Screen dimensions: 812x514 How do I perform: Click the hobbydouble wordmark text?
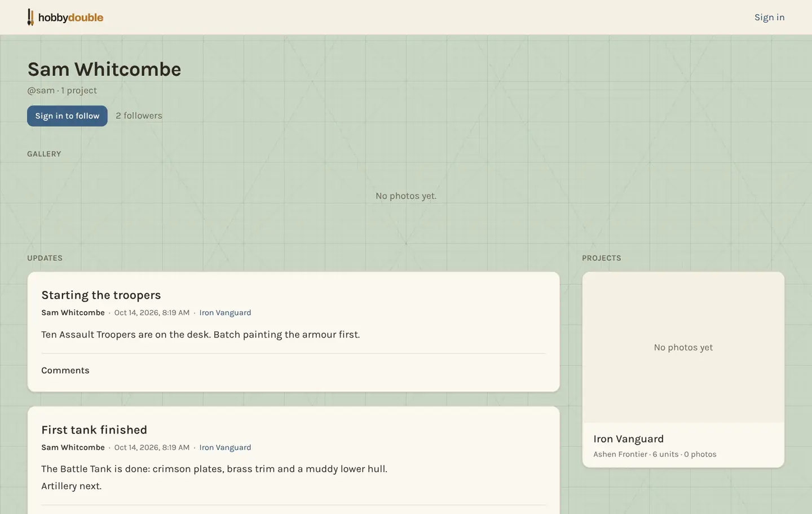tap(70, 17)
